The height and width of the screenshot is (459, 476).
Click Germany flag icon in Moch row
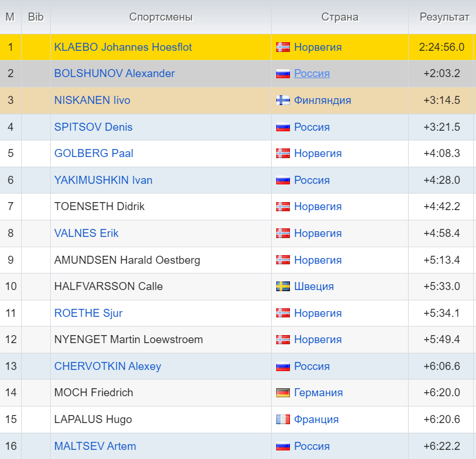coord(283,393)
